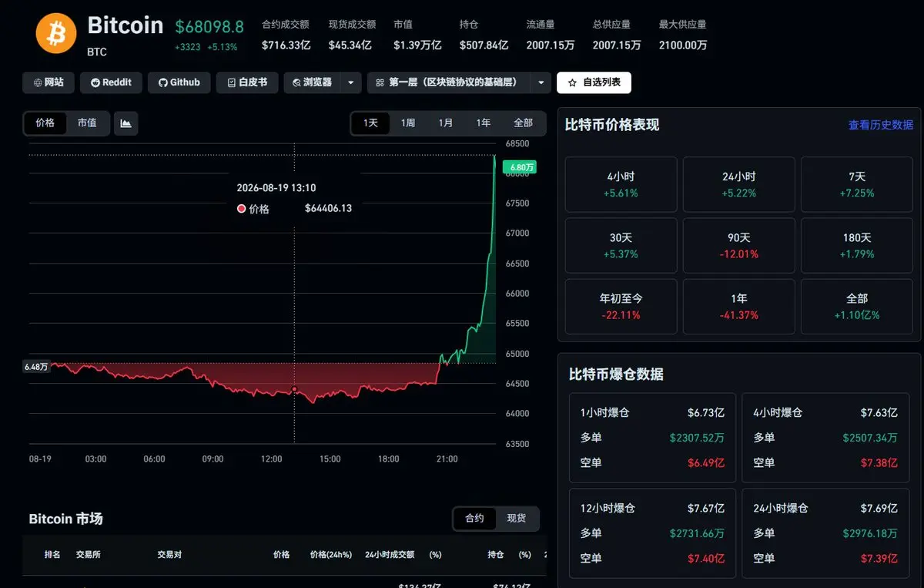Expand the 第一层 tag dropdown arrow
Image resolution: width=924 pixels, height=588 pixels.
(541, 82)
